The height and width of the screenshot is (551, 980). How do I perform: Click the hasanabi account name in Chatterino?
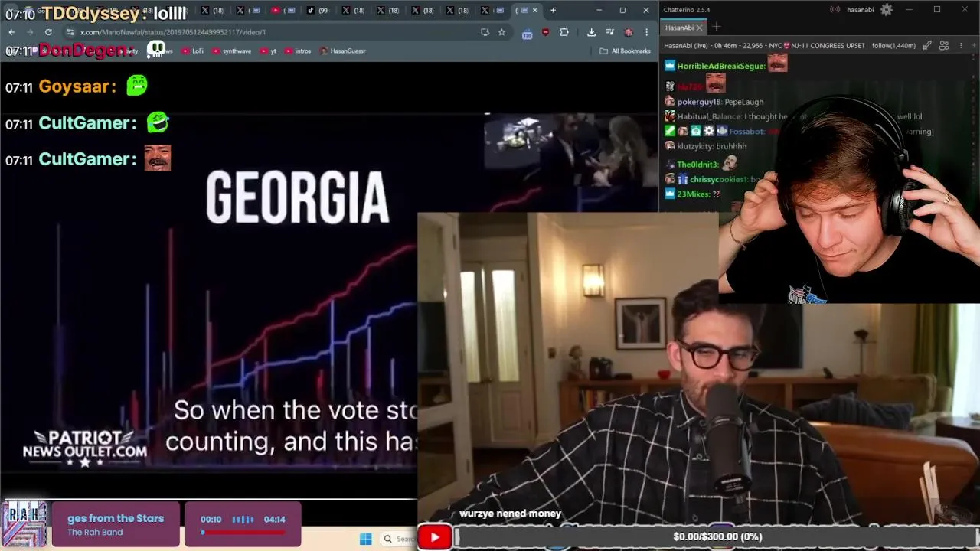861,10
